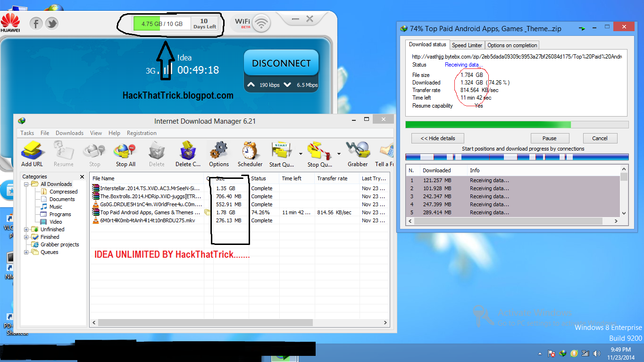Click connections progress segment bar
The image size is (644, 362).
click(x=517, y=157)
